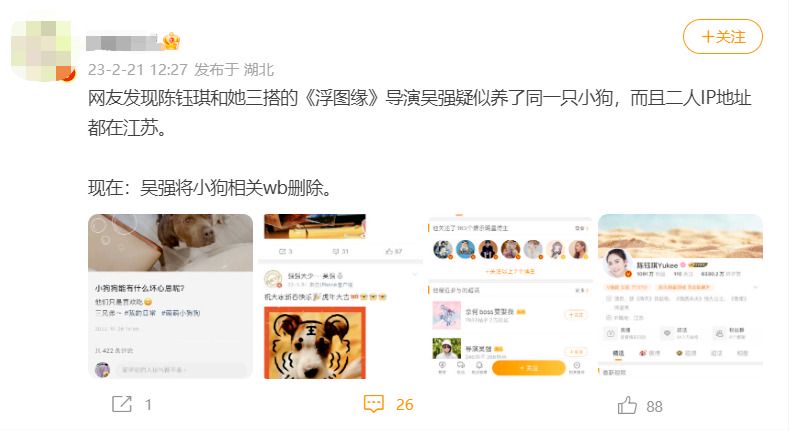Open the followed-bloggers list screenshot thumbnail
Image resolution: width=789 pixels, height=431 pixels.
[x=510, y=296]
